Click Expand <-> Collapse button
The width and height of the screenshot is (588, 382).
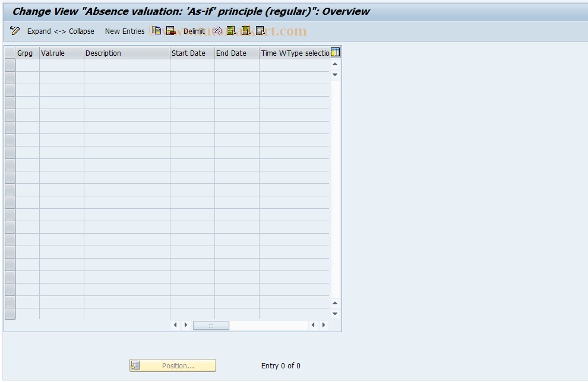point(61,31)
